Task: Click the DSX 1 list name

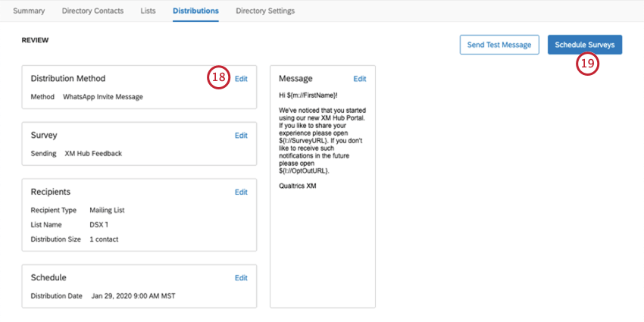Action: 98,225
